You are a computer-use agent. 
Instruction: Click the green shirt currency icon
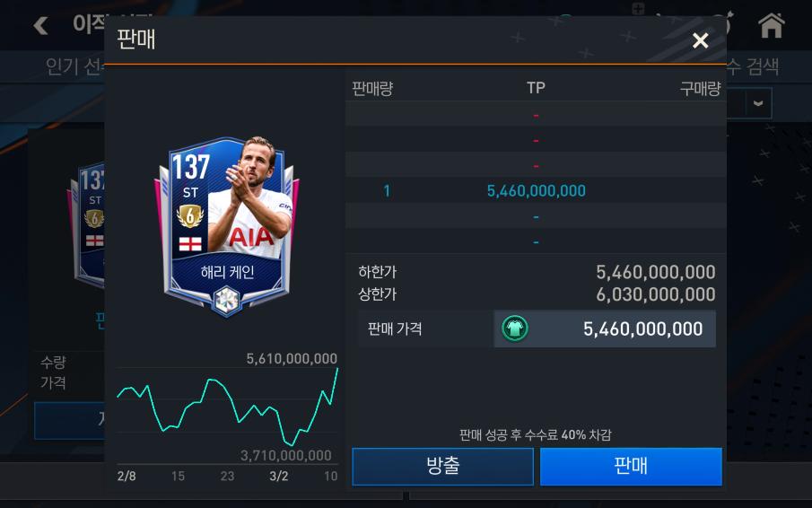point(515,328)
